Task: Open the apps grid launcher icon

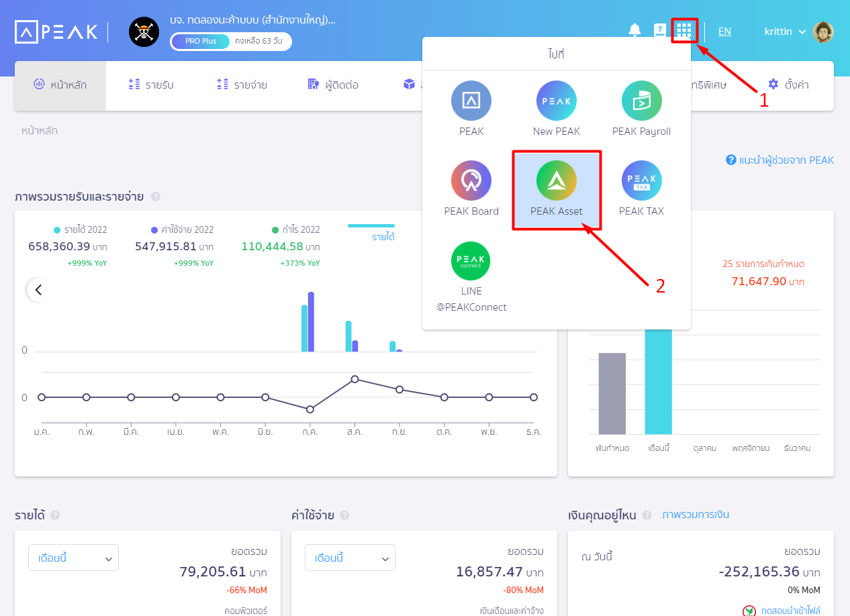Action: click(684, 31)
